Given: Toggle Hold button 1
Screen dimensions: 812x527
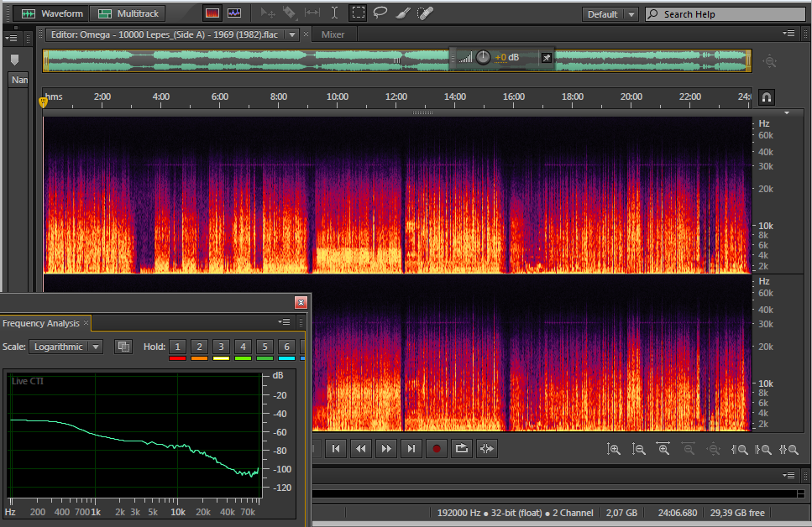Looking at the screenshot, I should pyautogui.click(x=178, y=347).
